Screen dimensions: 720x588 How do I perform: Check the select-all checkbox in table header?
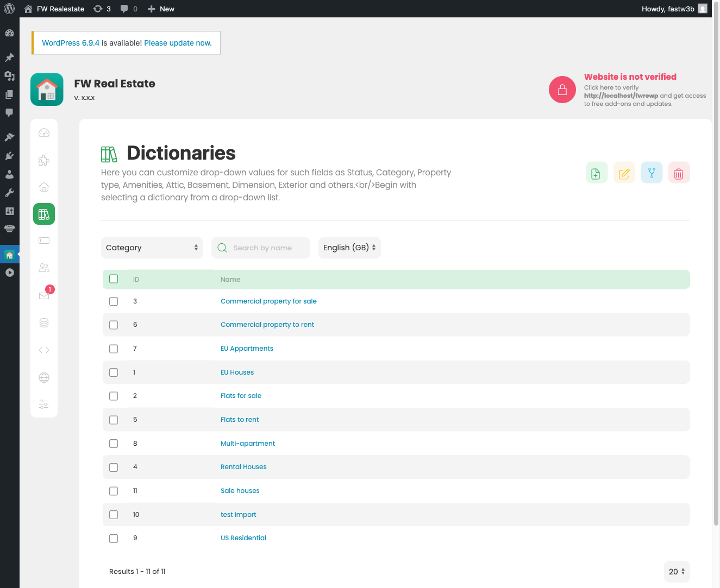(x=114, y=279)
